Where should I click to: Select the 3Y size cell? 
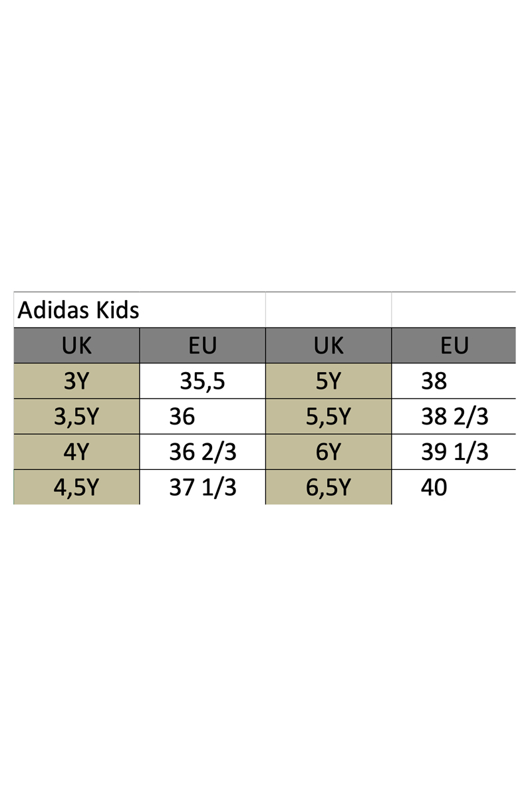pos(76,381)
